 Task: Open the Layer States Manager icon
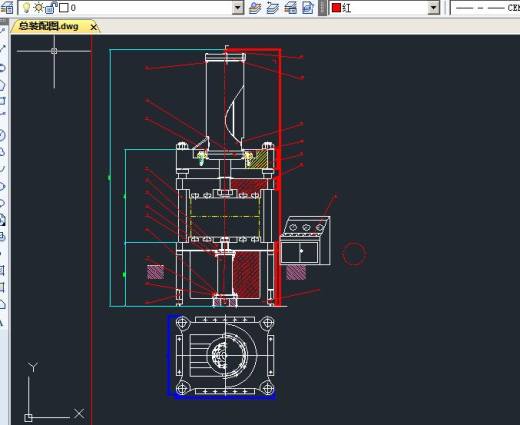click(291, 8)
